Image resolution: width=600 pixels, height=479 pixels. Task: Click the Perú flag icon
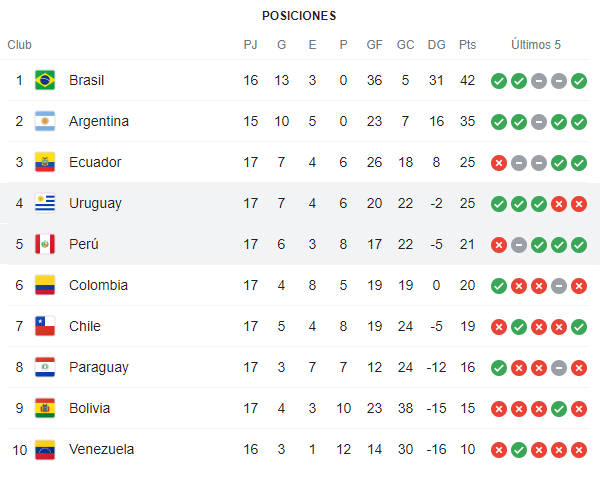point(45,244)
